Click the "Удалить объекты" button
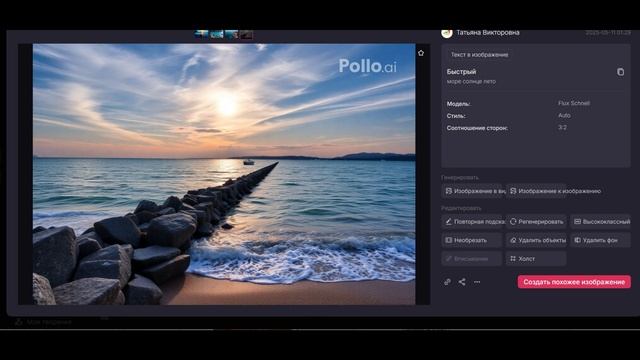Viewport: 640px width, 360px height. 536,240
